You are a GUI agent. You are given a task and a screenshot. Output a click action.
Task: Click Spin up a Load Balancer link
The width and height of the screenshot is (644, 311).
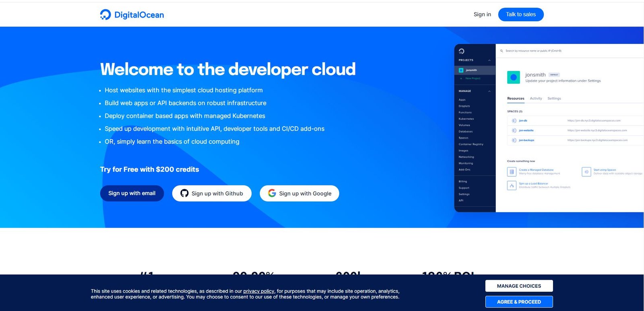coord(533,183)
